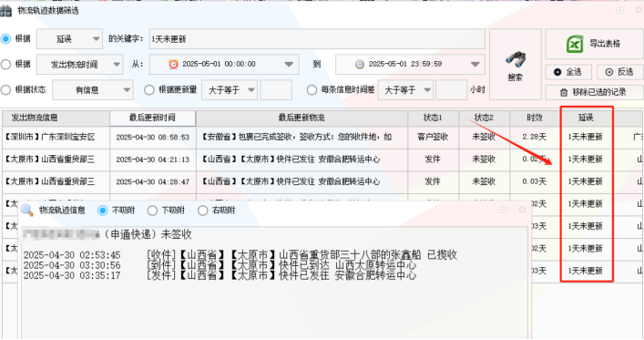Open the 延误 field dropdown
Viewport: 644px width, 340px height.
point(70,39)
